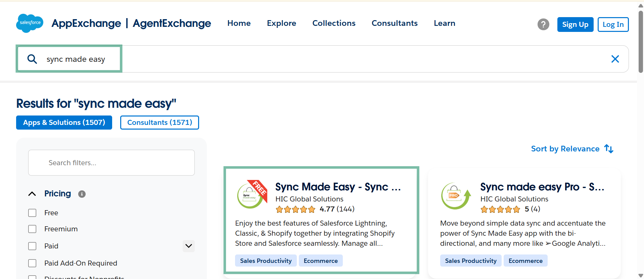Open the Sort by Relevance dropdown
The height and width of the screenshot is (279, 644).
[565, 149]
